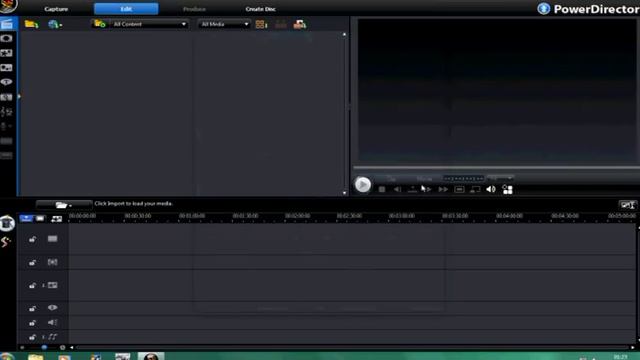
Task: Click the next frame button
Action: click(427, 189)
